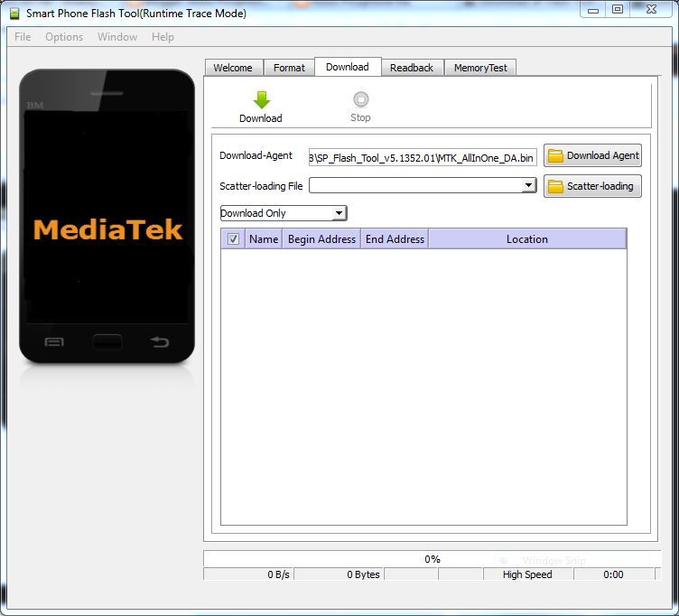
Task: Click the 0% progress bar
Action: 432,559
